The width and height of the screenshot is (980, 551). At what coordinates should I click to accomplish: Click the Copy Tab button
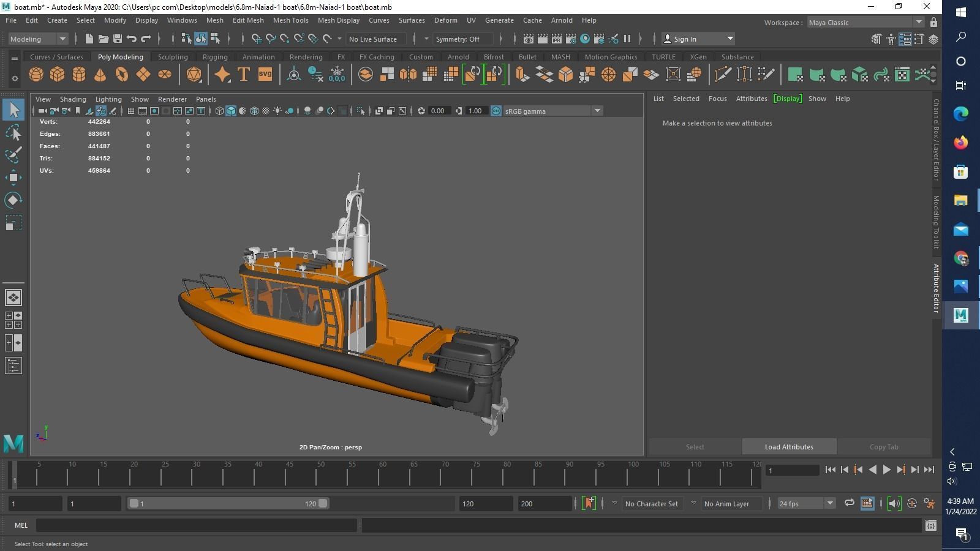884,447
